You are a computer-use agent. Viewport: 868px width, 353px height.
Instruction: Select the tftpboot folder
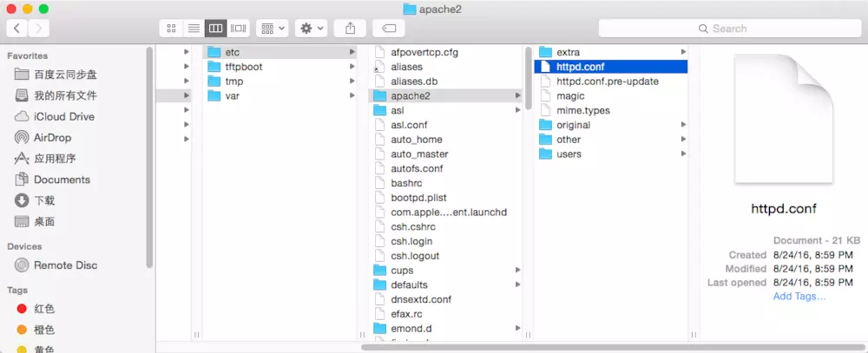[x=279, y=67]
